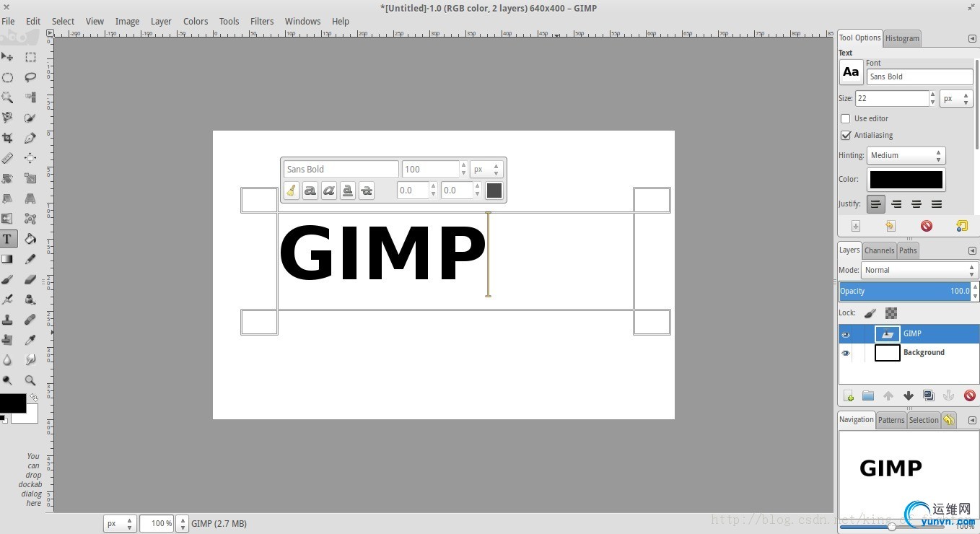Viewport: 980px width, 534px height.
Task: Open the Colors menu
Action: (x=195, y=21)
